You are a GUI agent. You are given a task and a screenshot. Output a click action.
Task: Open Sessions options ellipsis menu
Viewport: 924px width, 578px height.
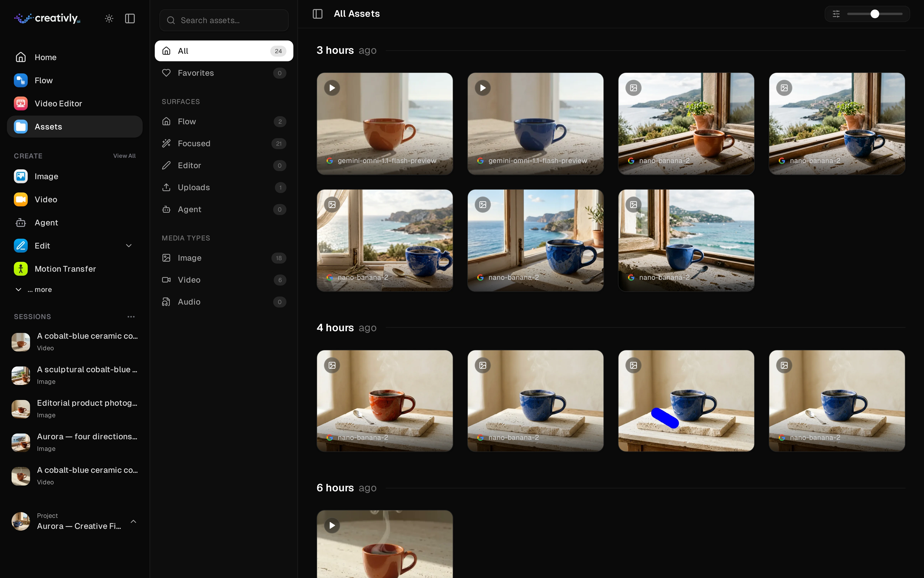(131, 317)
